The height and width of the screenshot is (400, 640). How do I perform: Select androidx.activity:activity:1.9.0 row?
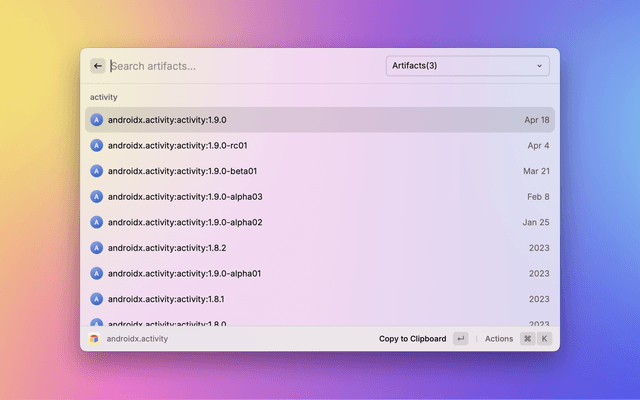(x=320, y=120)
